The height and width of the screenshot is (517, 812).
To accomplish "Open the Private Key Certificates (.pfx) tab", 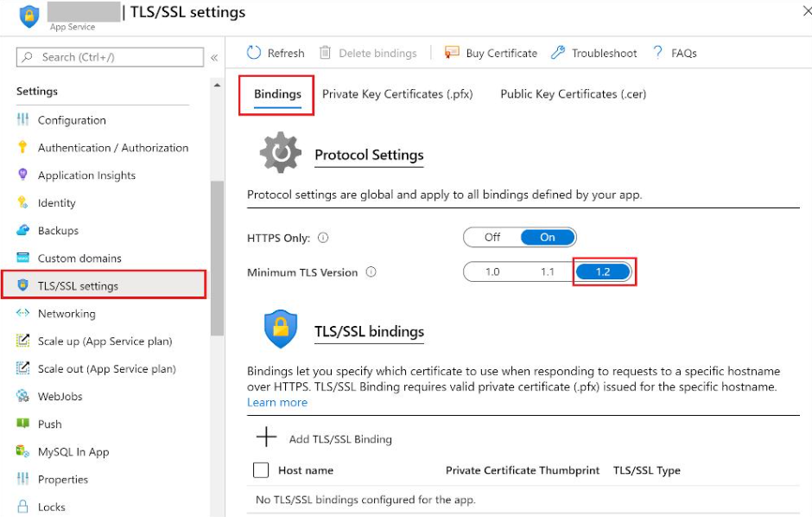I will (397, 94).
